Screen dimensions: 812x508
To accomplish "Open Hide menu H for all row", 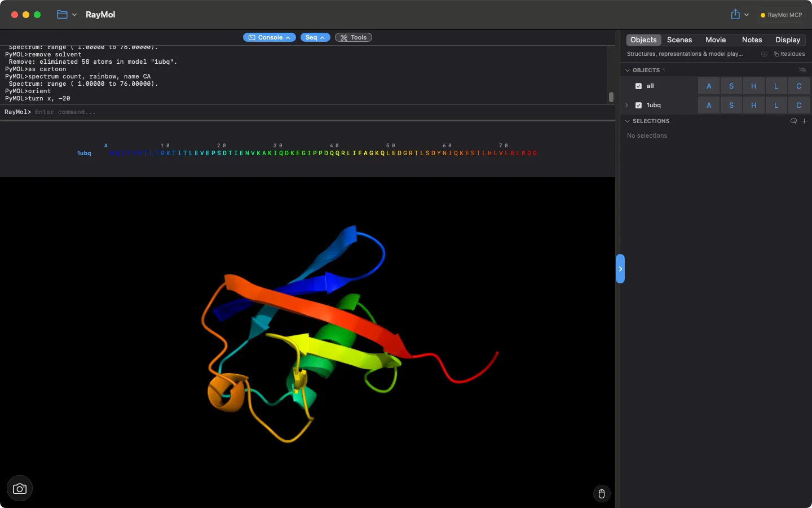I will pos(754,86).
